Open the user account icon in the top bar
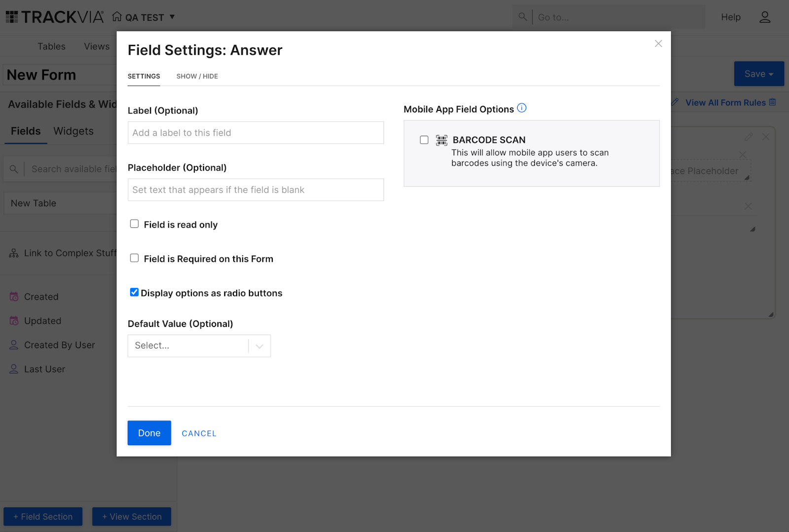 (765, 16)
